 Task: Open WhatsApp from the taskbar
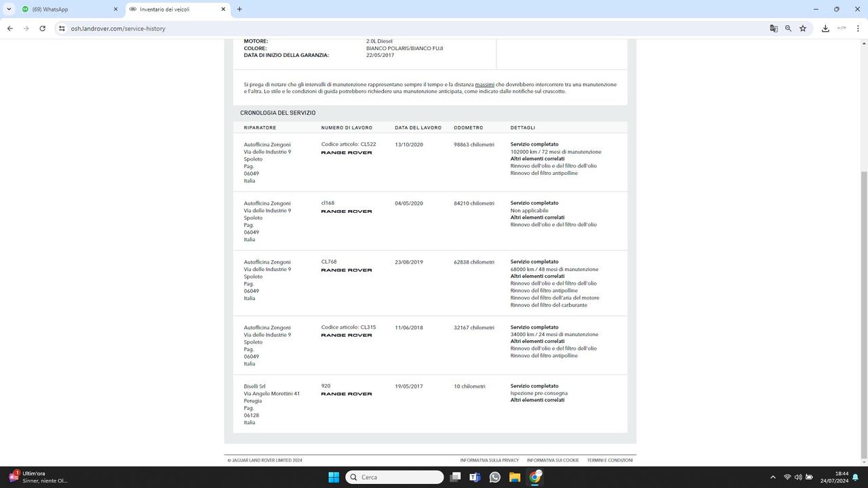[495, 477]
